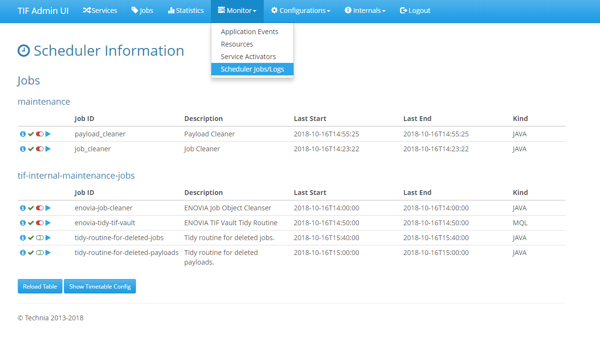The width and height of the screenshot is (600, 364).
Task: Toggle the enovia-tidy-tif-vault job switch
Action: coord(40,223)
